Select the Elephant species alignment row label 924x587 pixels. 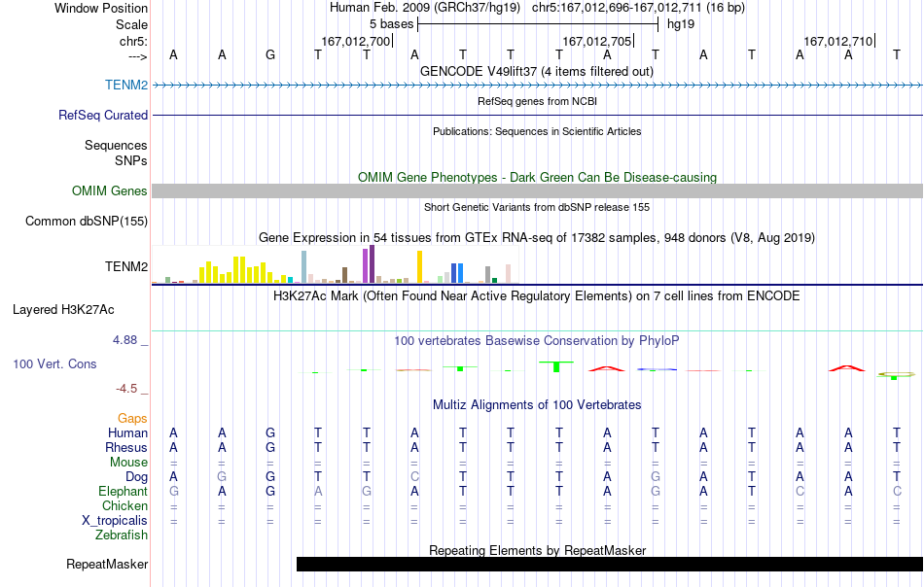click(123, 491)
